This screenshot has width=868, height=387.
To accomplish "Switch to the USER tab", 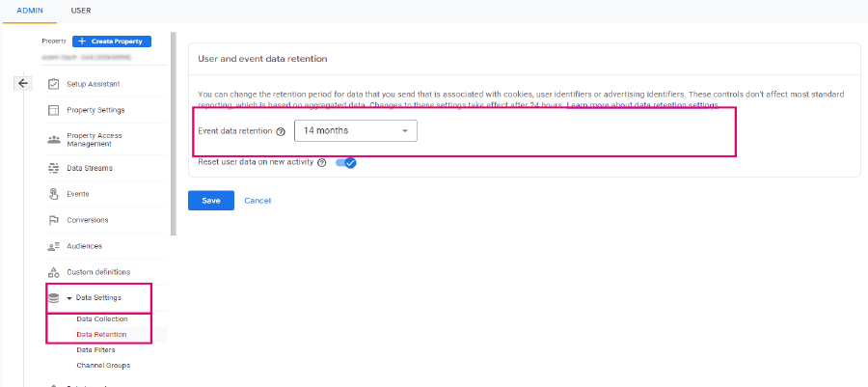I will (x=81, y=11).
